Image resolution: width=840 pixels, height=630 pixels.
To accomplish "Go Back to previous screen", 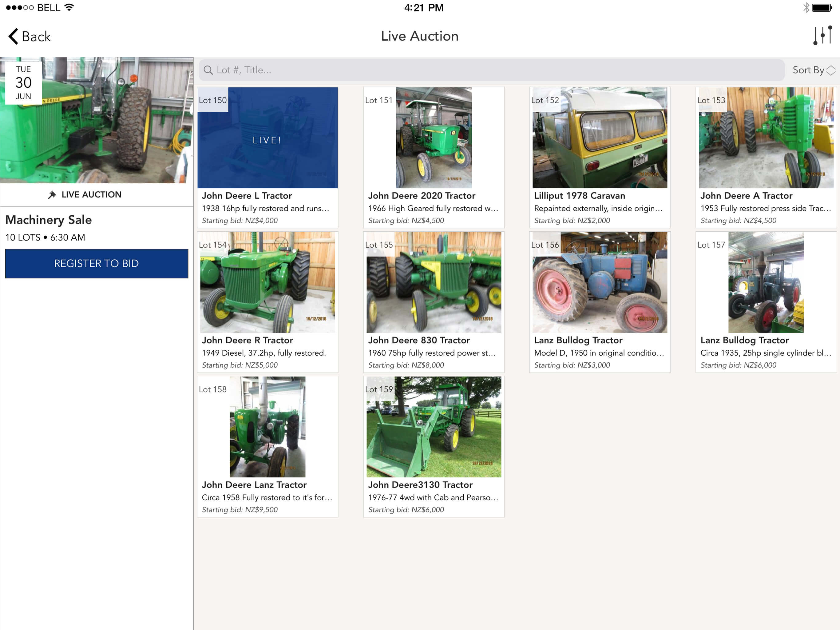I will click(x=30, y=37).
